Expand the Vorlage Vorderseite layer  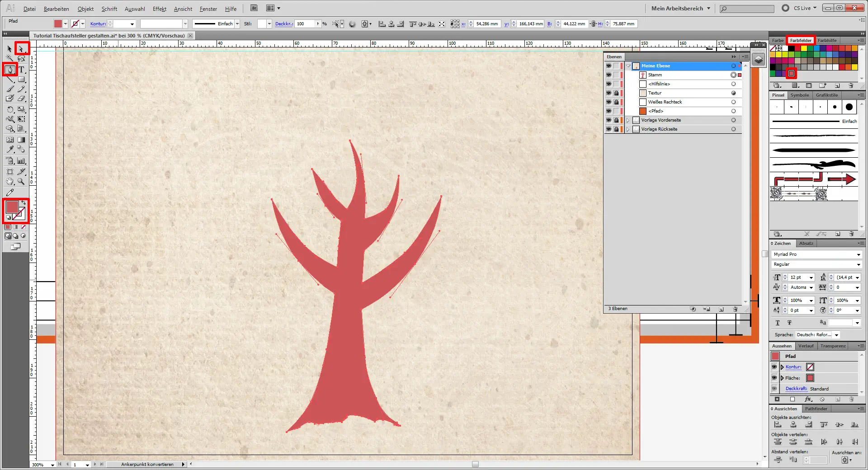(627, 120)
